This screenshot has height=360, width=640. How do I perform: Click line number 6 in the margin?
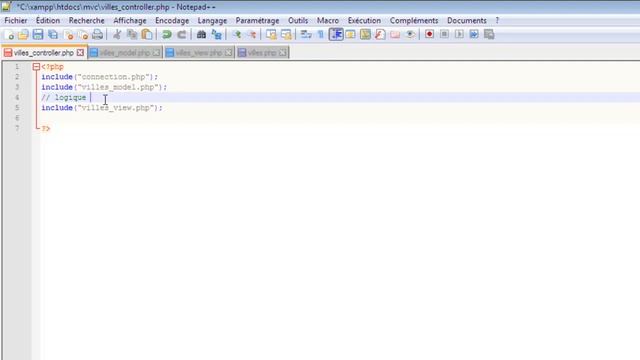pyautogui.click(x=17, y=118)
